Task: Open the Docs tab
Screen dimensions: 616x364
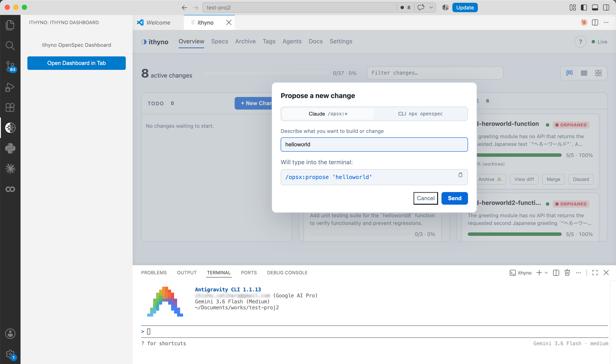Action: [315, 41]
